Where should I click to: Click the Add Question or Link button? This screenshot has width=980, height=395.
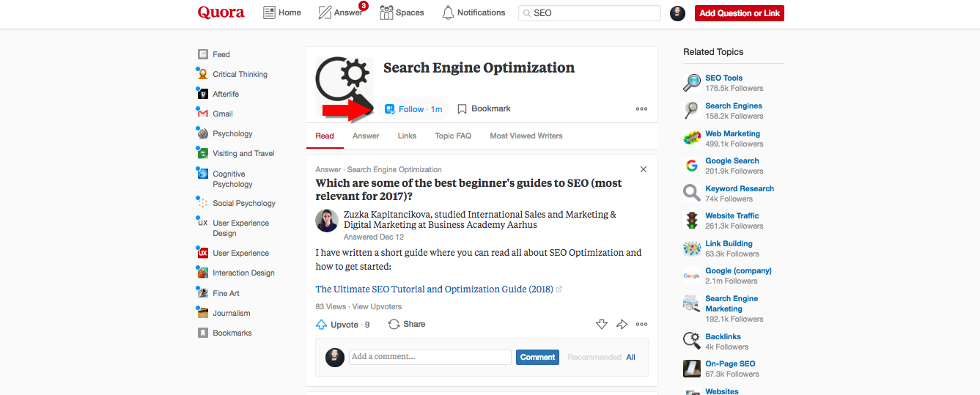pos(739,13)
